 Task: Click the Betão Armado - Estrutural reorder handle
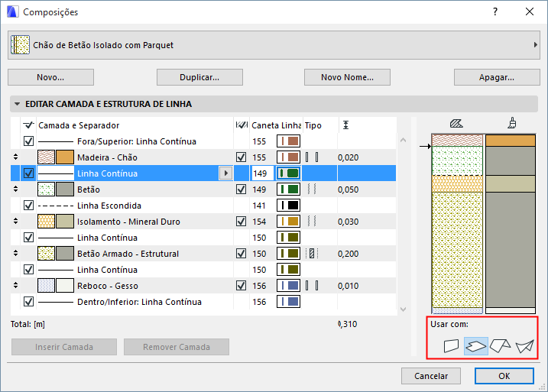[15, 254]
